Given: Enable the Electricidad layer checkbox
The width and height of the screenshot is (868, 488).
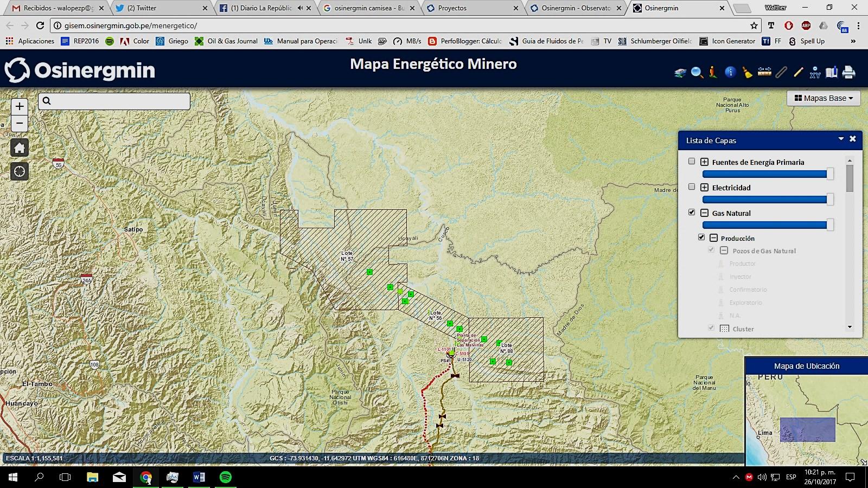Looking at the screenshot, I should point(692,187).
